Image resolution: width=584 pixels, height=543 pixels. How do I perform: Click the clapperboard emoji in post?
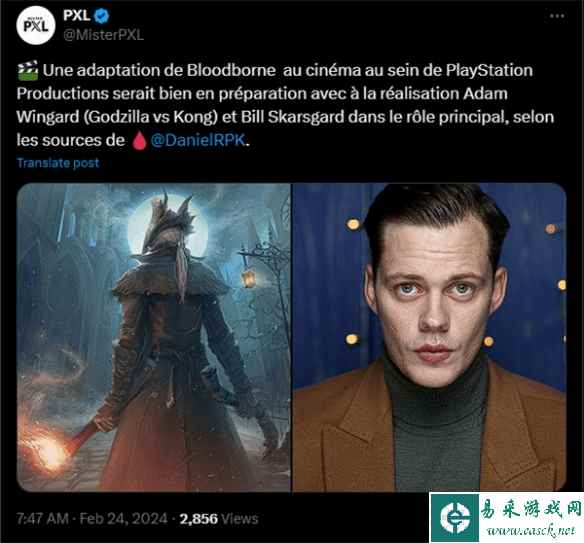point(28,70)
